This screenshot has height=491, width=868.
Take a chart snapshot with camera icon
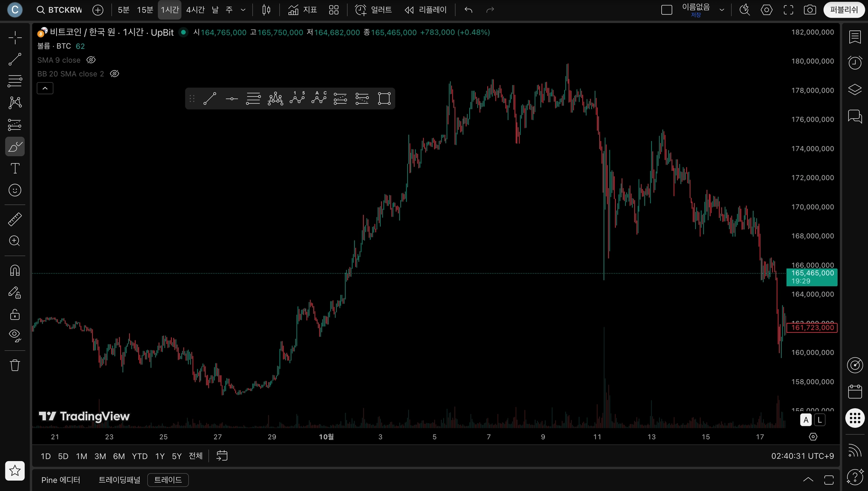[810, 10]
